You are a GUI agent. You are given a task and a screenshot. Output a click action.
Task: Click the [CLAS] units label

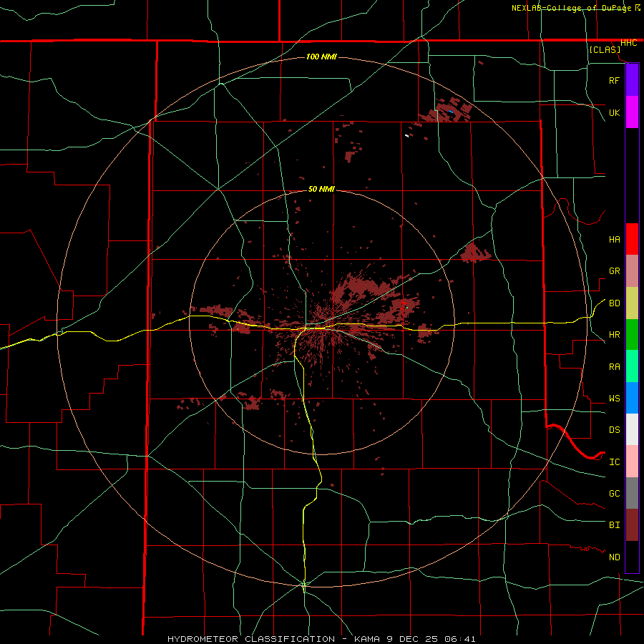point(605,50)
